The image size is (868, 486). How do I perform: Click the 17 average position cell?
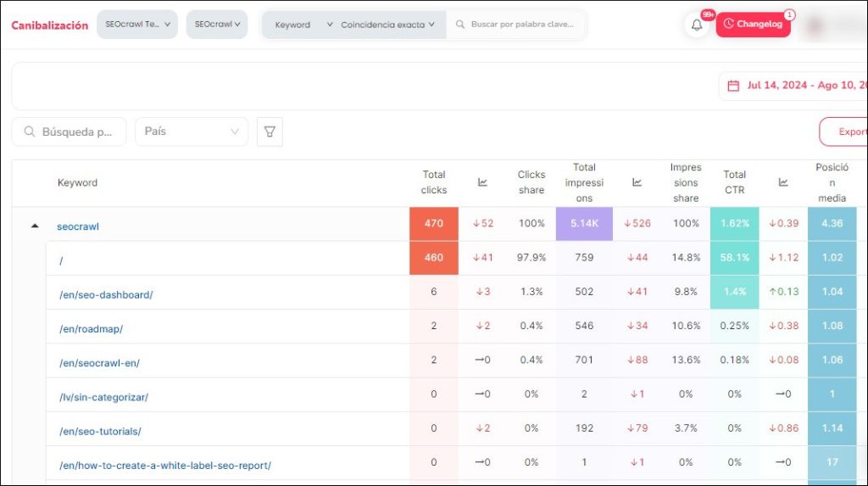832,462
